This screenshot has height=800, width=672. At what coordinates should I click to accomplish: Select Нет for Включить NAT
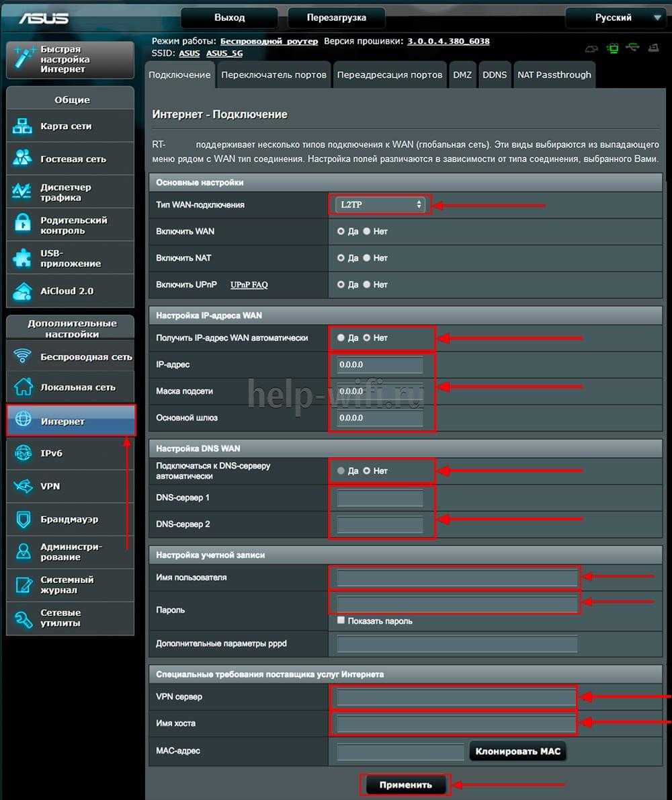coord(367,258)
